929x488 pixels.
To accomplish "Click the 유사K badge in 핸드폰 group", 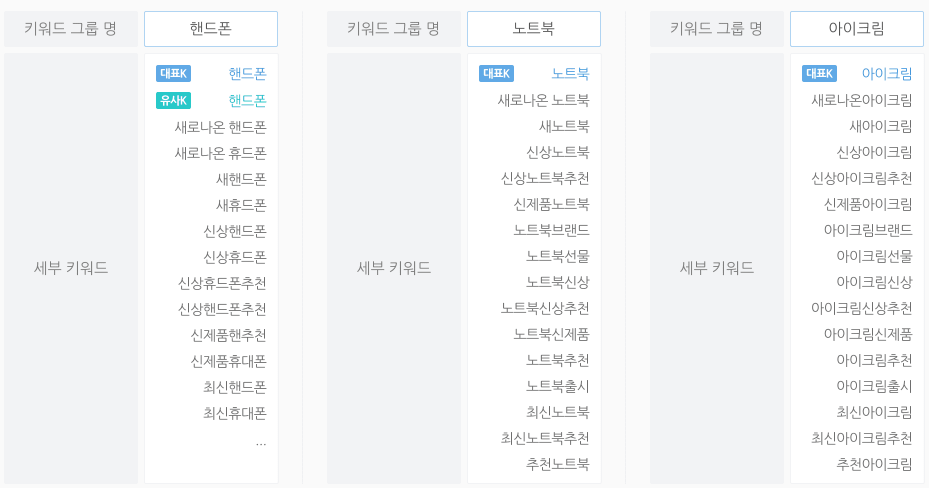I will tap(173, 100).
